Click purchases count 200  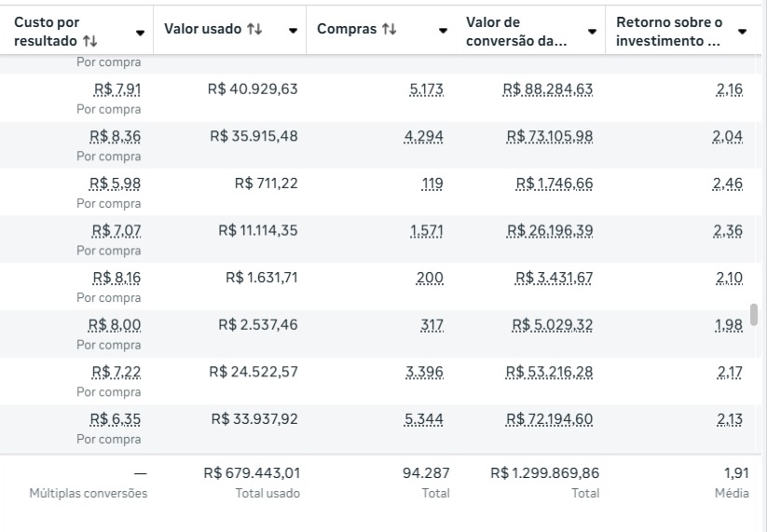[430, 278]
